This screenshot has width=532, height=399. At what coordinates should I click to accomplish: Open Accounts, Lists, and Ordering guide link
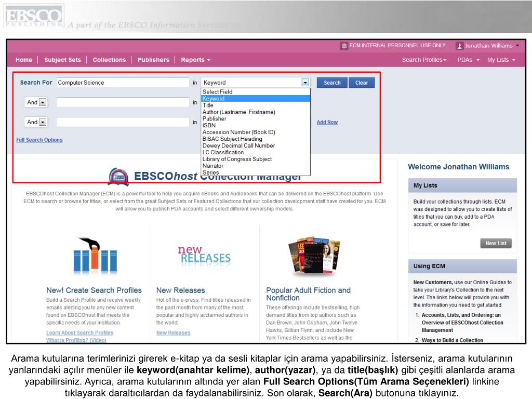[462, 323]
